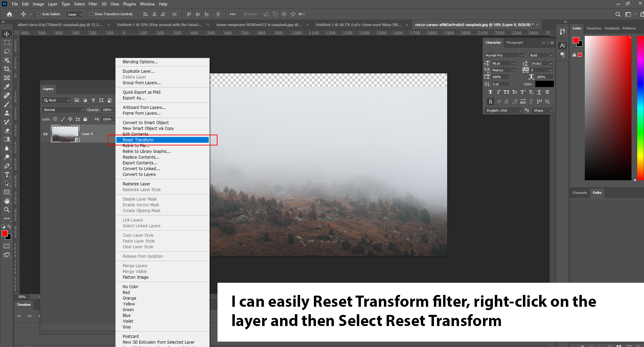Select the Lasso tool
The height and width of the screenshot is (347, 644).
[7, 51]
